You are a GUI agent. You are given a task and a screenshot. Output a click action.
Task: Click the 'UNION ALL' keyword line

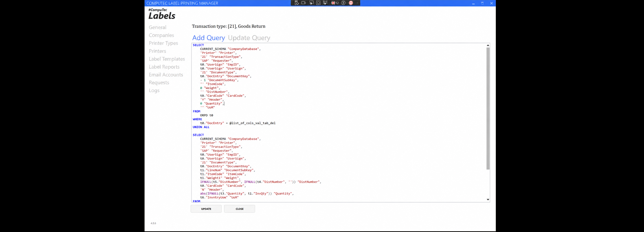201,127
